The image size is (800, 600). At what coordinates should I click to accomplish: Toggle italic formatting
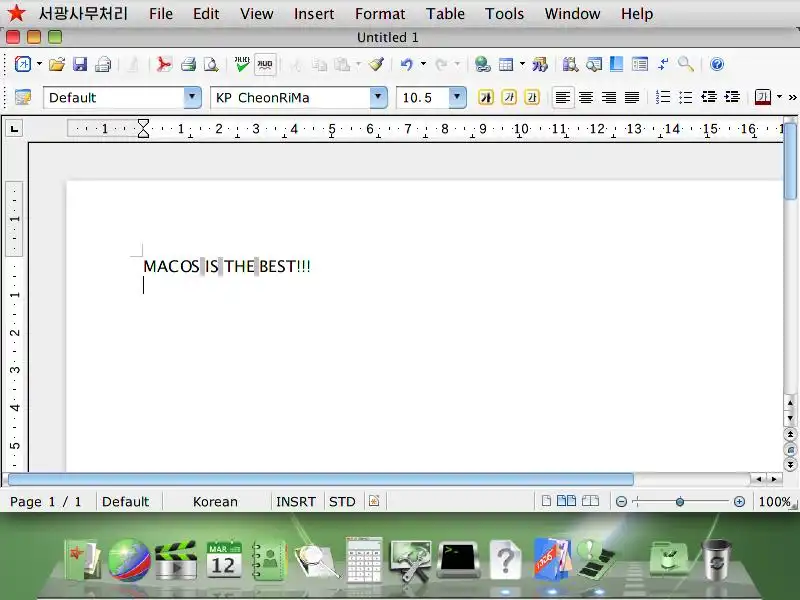pyautogui.click(x=509, y=97)
